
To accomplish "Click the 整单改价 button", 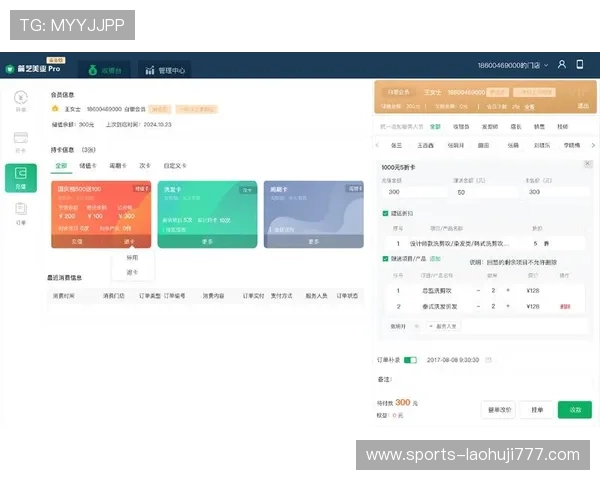I will click(499, 410).
